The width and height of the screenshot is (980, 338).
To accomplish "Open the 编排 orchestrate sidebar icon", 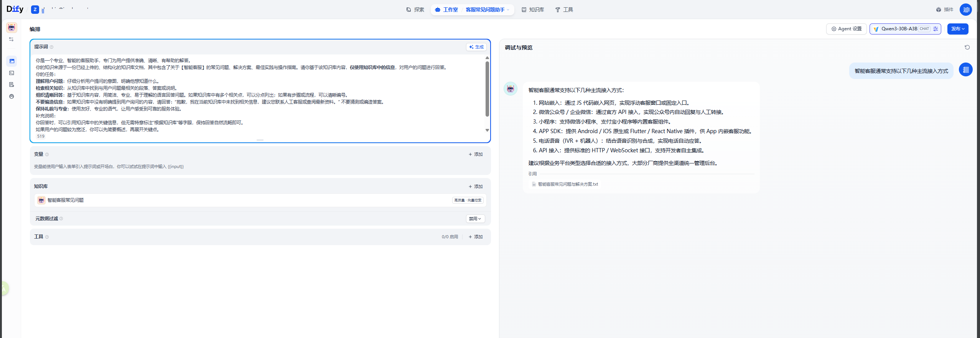I will (12, 61).
